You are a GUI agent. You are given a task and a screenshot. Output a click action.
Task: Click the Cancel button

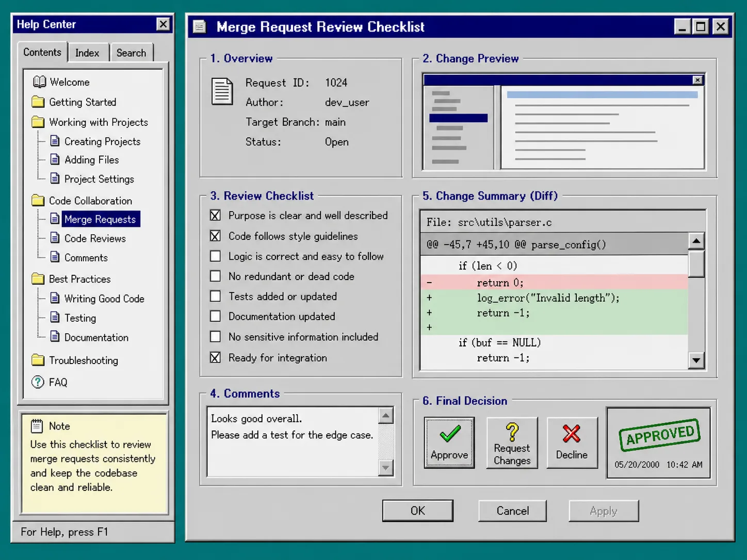click(x=512, y=510)
